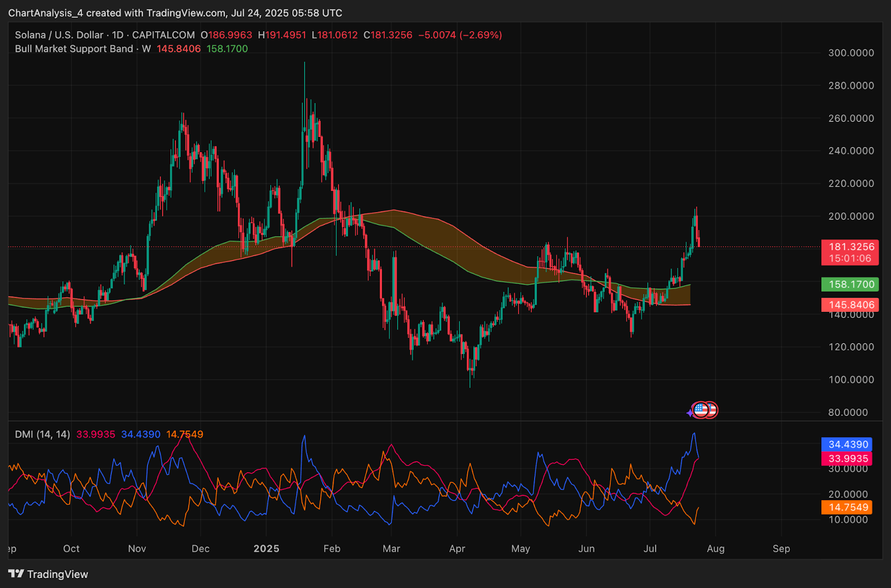Select the Solana / U.S. Dollar symbol title

tap(59, 35)
